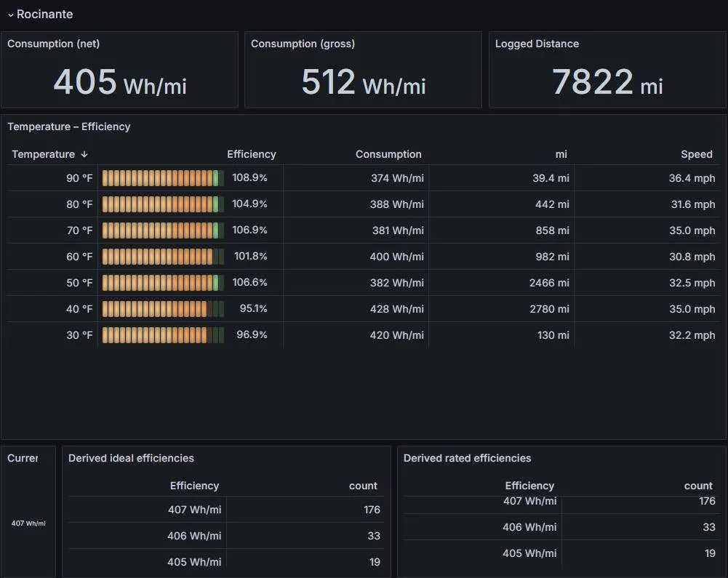728x578 pixels.
Task: Sort rated efficiencies by count column
Action: point(698,486)
